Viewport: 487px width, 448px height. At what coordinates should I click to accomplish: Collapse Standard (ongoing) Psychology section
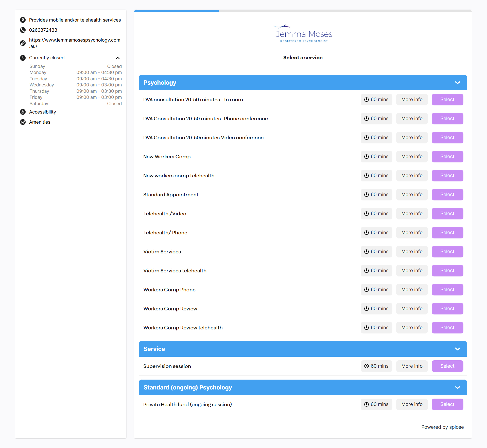click(x=457, y=387)
